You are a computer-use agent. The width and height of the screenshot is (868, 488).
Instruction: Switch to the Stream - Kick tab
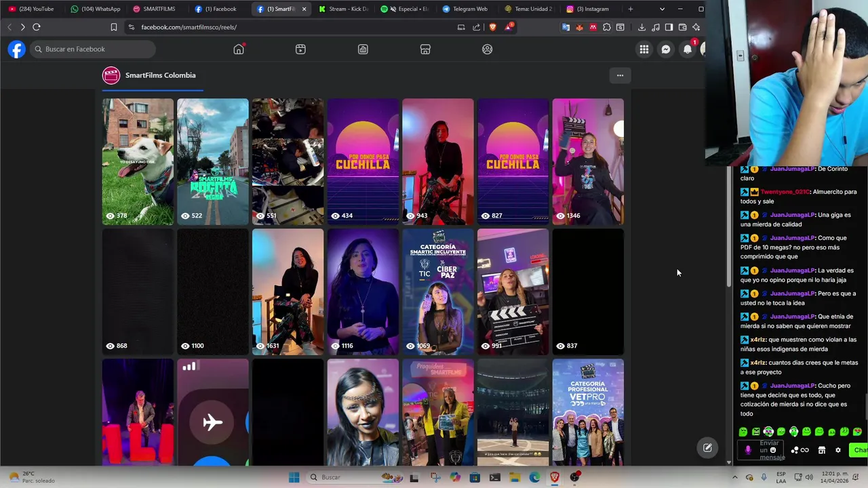(344, 9)
